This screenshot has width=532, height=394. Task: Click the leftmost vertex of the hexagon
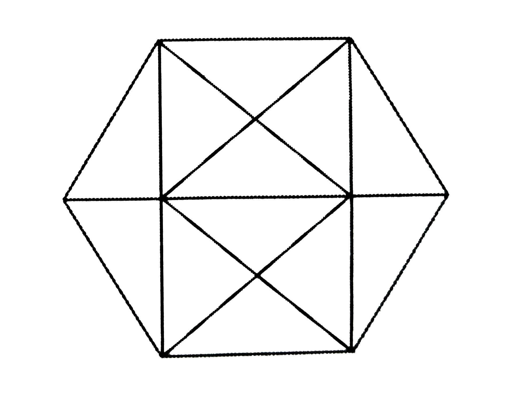tap(64, 199)
